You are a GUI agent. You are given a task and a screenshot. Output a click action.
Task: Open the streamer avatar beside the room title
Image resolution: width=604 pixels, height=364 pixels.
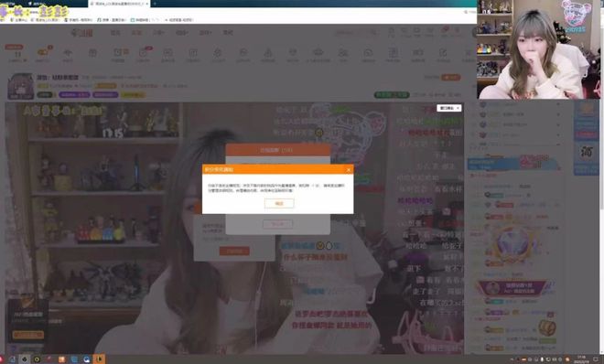coord(20,86)
